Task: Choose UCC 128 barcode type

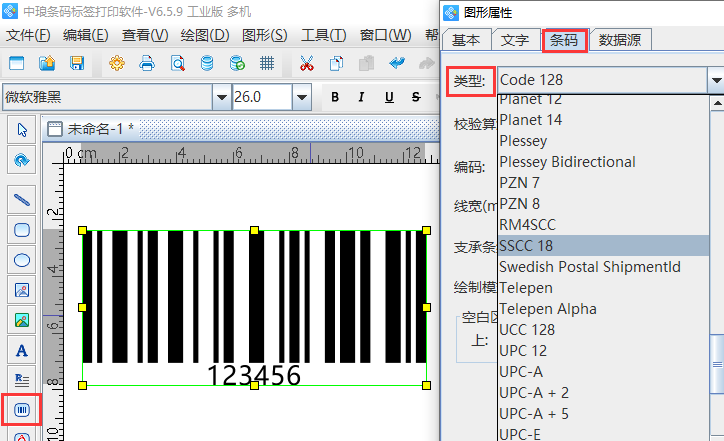Action: (603, 330)
